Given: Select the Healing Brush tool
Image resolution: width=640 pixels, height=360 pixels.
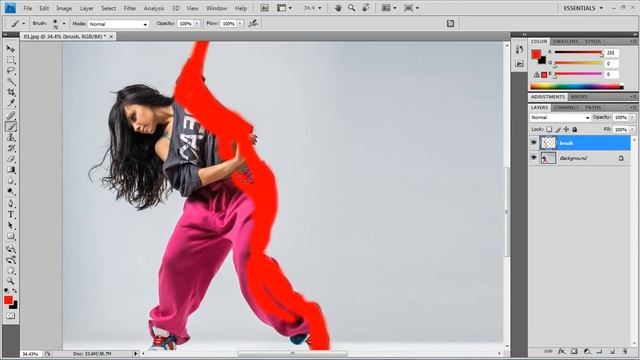Looking at the screenshot, I should tap(11, 116).
